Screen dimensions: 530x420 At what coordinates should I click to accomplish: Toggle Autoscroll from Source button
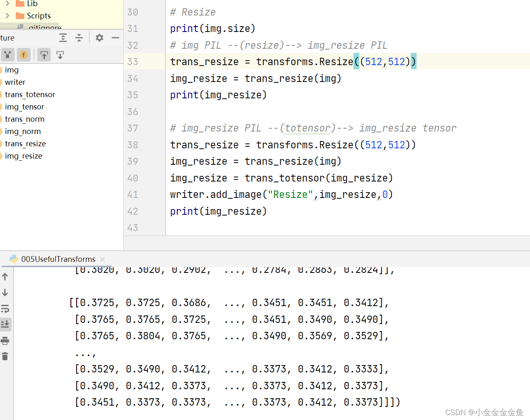pyautogui.click(x=60, y=54)
